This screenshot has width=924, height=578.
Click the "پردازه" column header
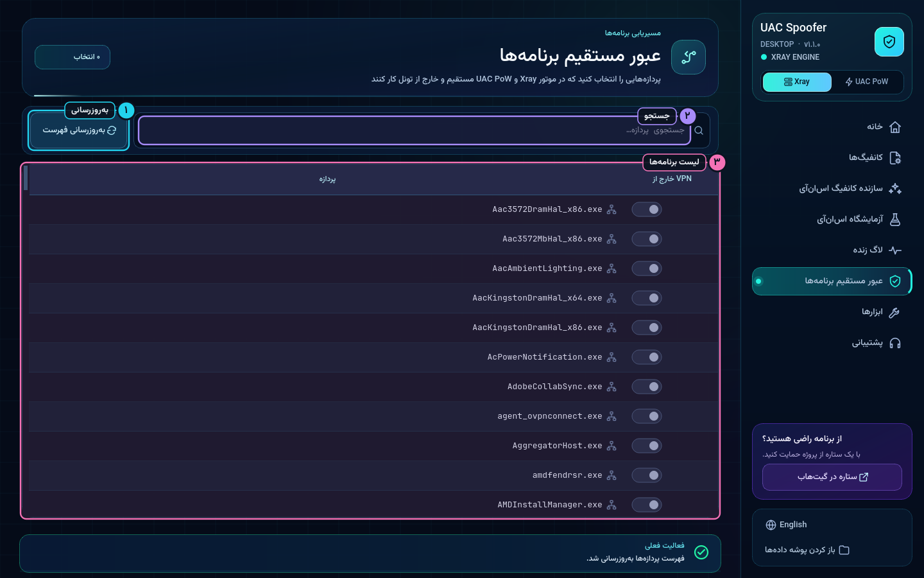[327, 179]
